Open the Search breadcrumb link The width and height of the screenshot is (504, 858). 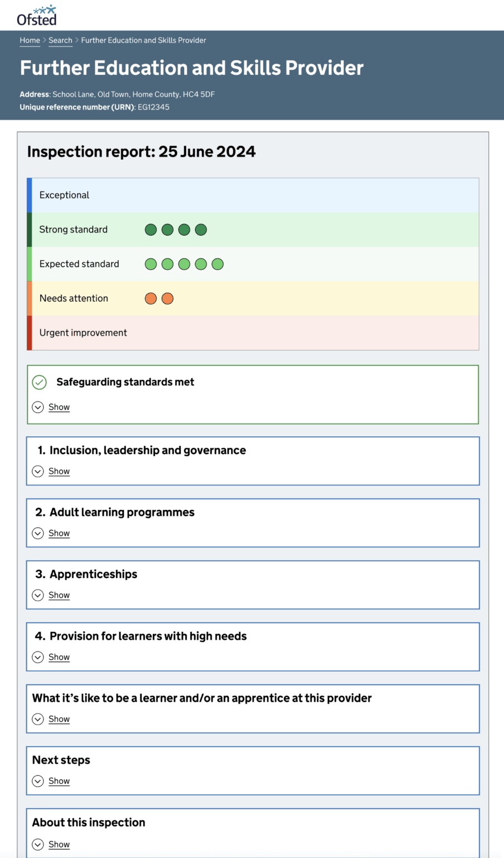[60, 40]
